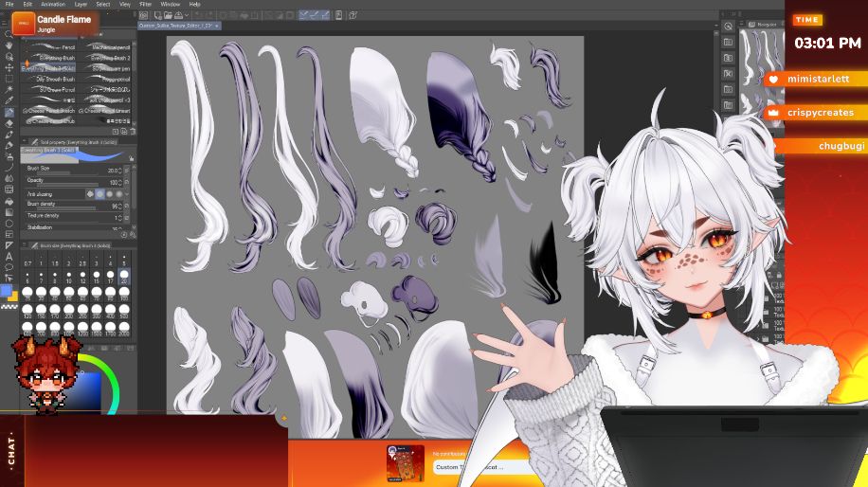Open the Window menu
Screen dimensions: 868x487
170,4
